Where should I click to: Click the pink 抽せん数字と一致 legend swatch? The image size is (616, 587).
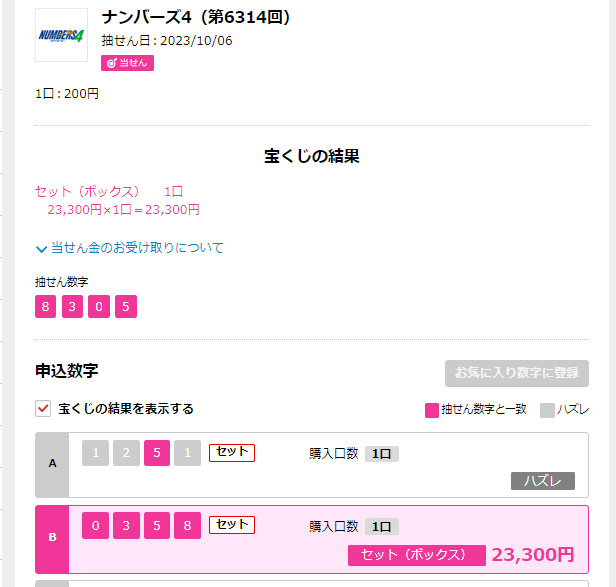432,410
